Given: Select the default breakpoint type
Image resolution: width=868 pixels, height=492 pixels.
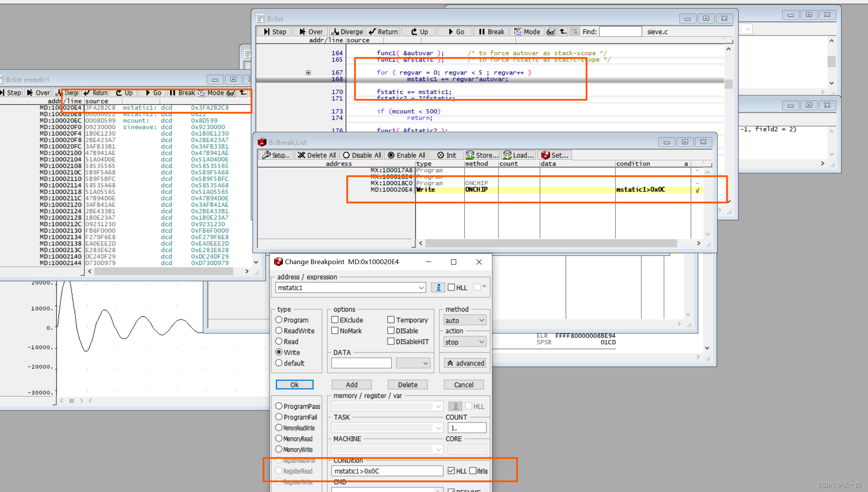Looking at the screenshot, I should (279, 363).
